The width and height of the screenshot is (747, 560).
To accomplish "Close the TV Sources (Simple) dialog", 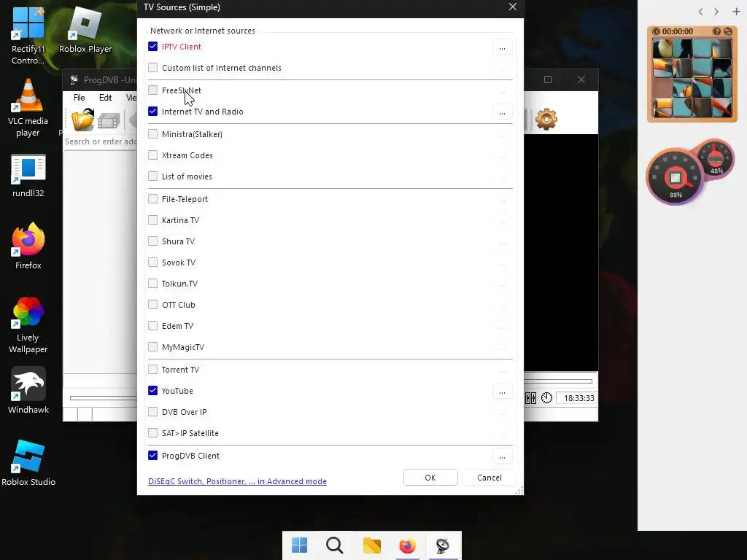I will point(513,7).
